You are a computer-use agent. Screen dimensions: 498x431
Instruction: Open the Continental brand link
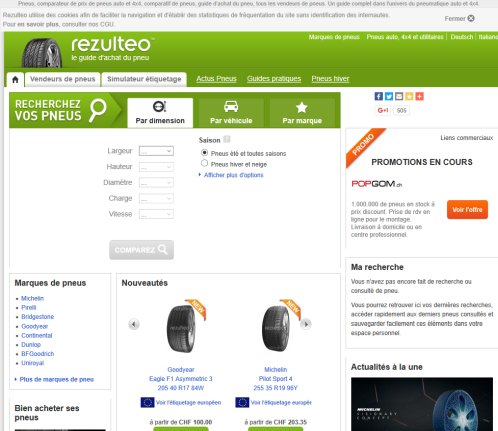pos(37,335)
